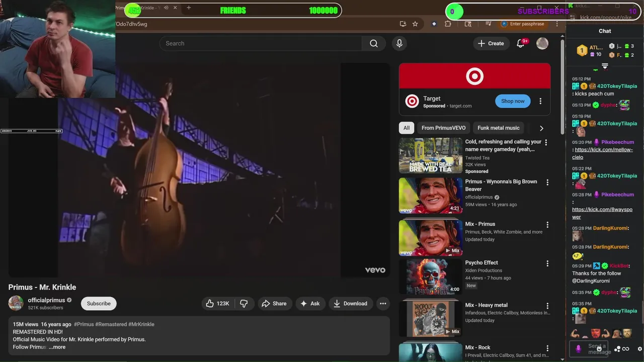Open the browser media control icon
The image size is (644, 362).
[x=488, y=24]
